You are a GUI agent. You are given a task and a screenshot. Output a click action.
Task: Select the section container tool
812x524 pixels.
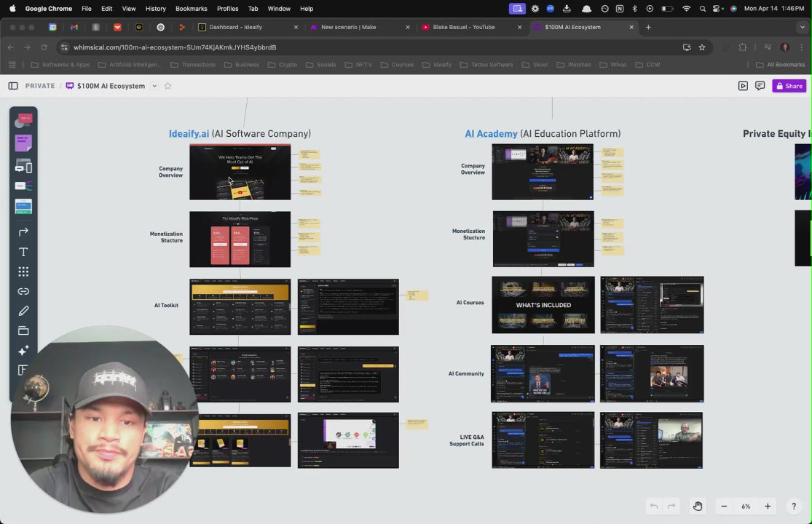23,330
